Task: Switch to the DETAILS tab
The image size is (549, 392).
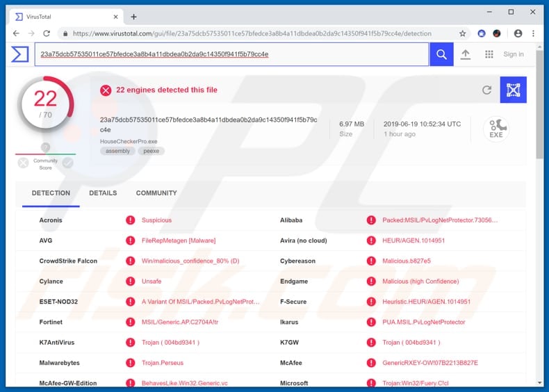Action: (x=103, y=193)
